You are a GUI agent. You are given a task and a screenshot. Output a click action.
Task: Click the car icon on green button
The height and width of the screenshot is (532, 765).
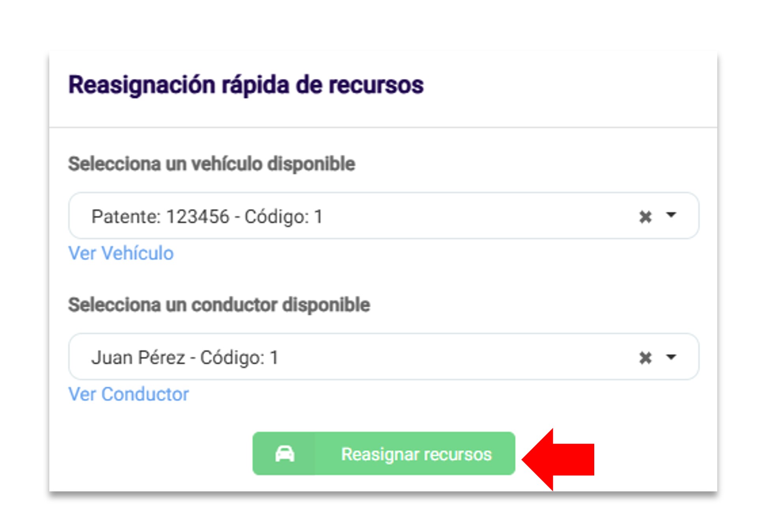[x=285, y=454]
